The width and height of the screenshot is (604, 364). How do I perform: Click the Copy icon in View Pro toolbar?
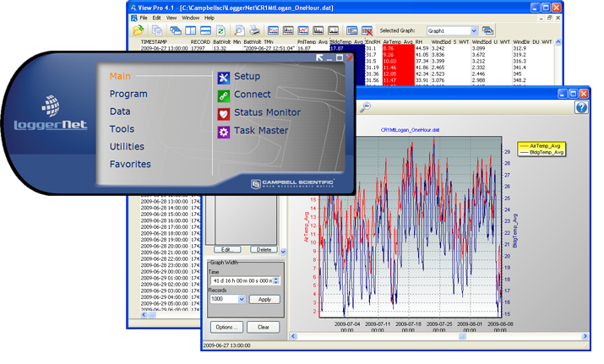tap(157, 30)
